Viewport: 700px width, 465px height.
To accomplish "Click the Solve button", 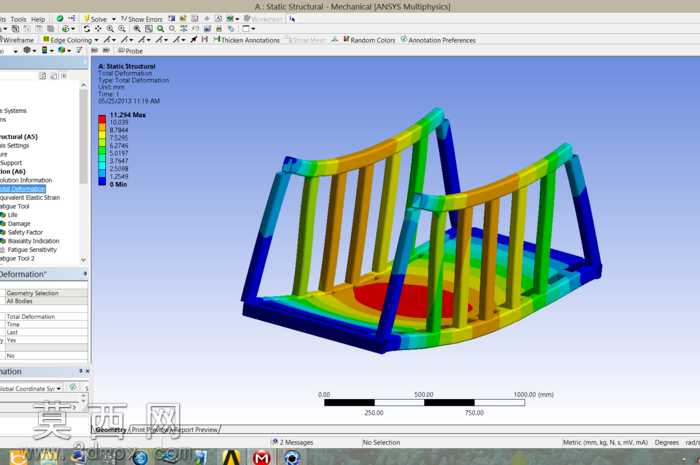I will point(95,19).
